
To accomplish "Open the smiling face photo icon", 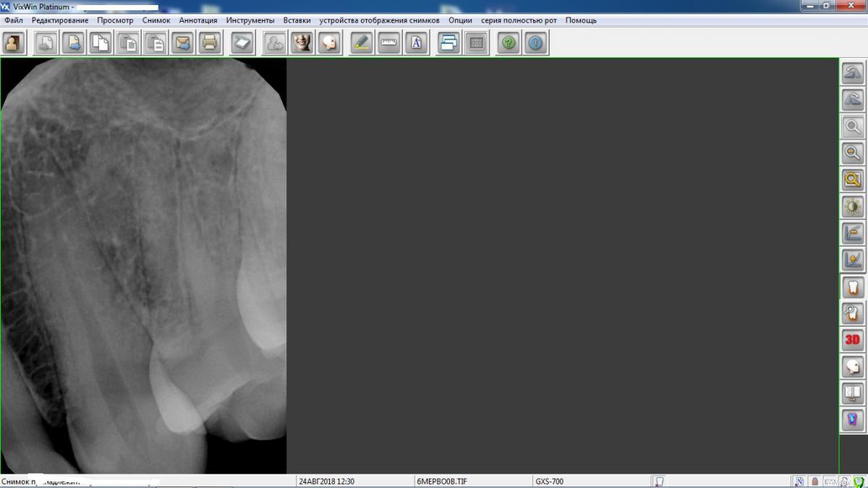I will pos(302,43).
